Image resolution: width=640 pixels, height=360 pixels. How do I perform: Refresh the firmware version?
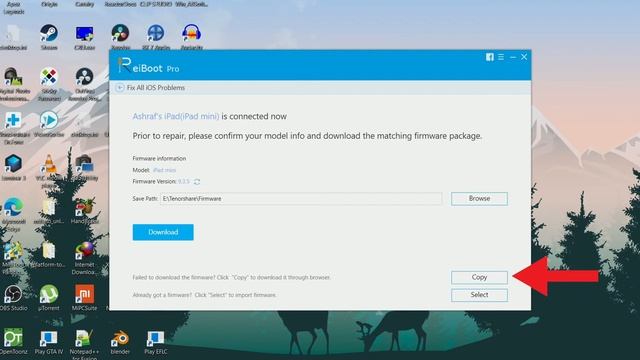(x=197, y=182)
